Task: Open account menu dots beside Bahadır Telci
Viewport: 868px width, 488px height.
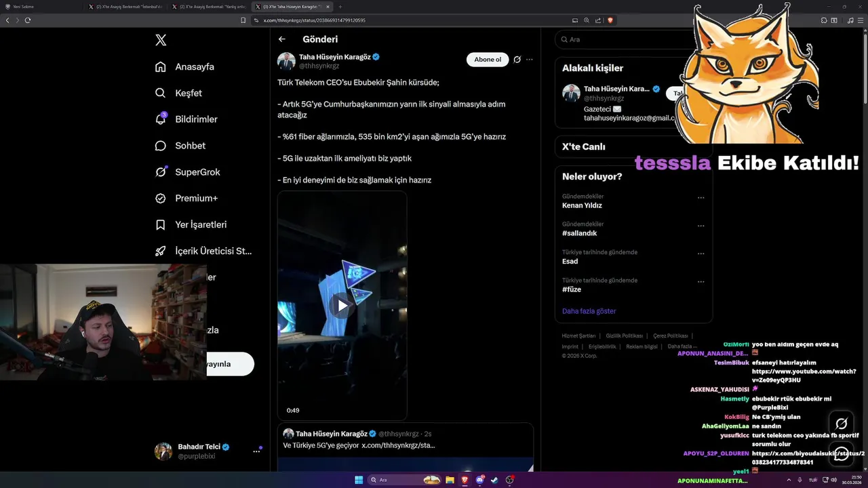Action: 257,451
